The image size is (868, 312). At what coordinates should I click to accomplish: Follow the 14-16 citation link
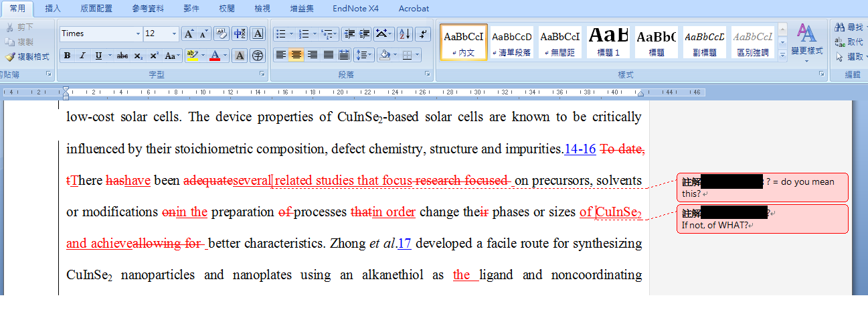click(x=580, y=149)
